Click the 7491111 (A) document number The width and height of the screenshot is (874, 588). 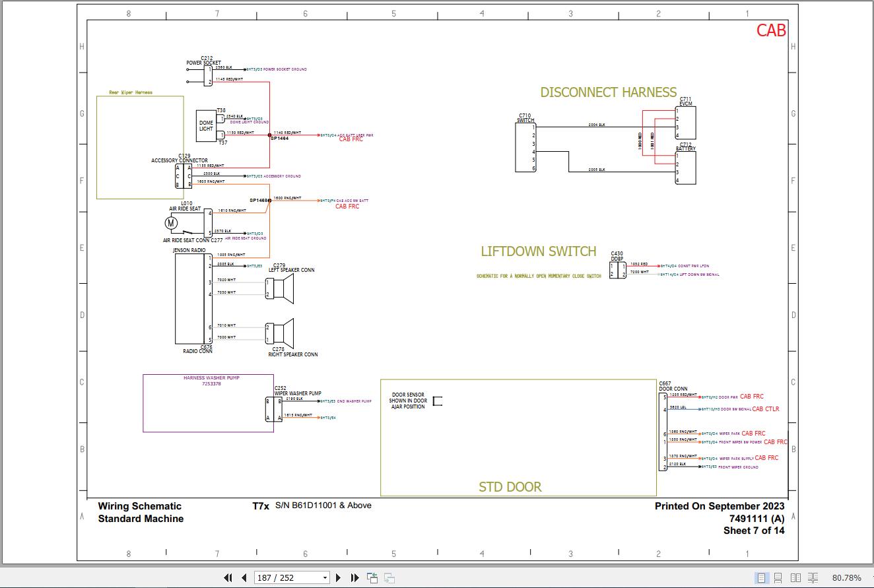(x=757, y=518)
